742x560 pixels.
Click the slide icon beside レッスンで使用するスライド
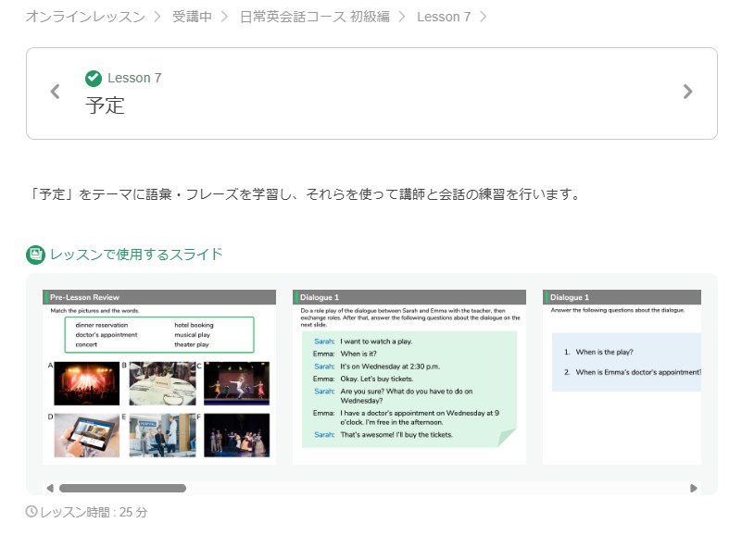(35, 255)
